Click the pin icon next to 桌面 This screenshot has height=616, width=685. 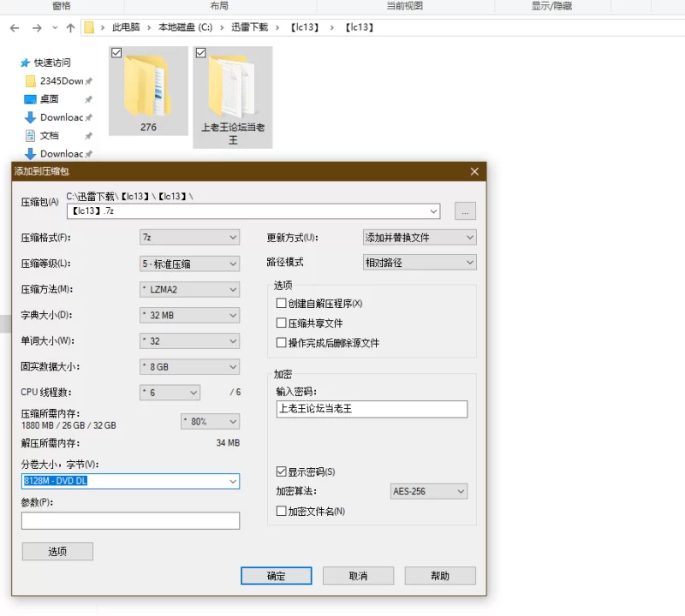pos(88,99)
